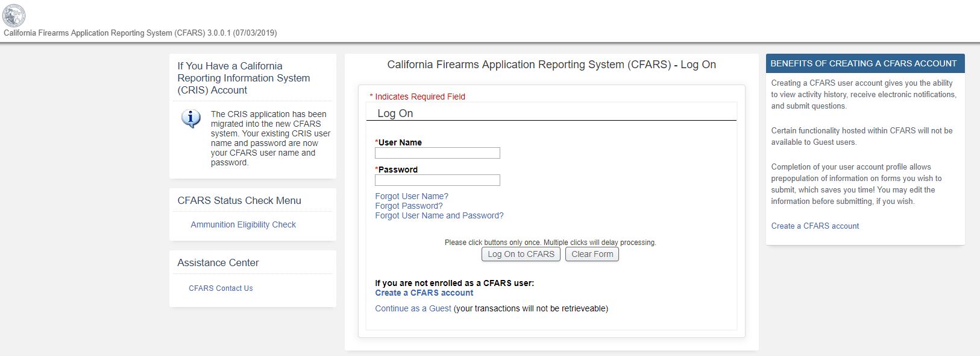
Task: Open CFARS Contact Us
Action: [221, 288]
